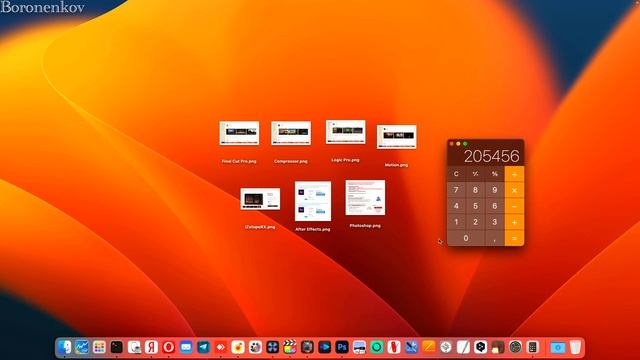Click the minus operator in Calculator
The height and width of the screenshot is (360, 640).
pos(514,206)
